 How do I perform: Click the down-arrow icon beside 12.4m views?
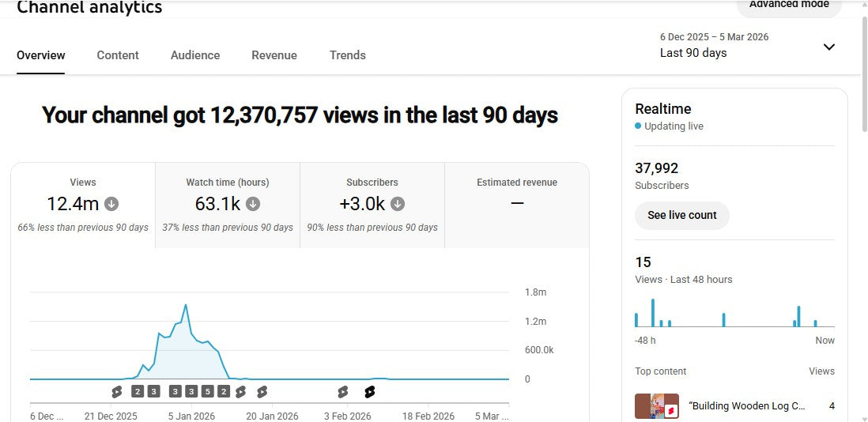[111, 204]
